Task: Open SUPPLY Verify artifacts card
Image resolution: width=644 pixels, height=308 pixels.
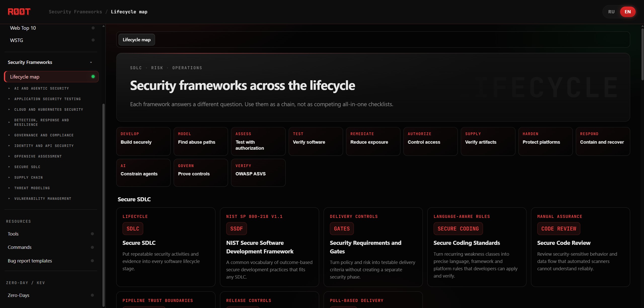Action: pyautogui.click(x=488, y=141)
